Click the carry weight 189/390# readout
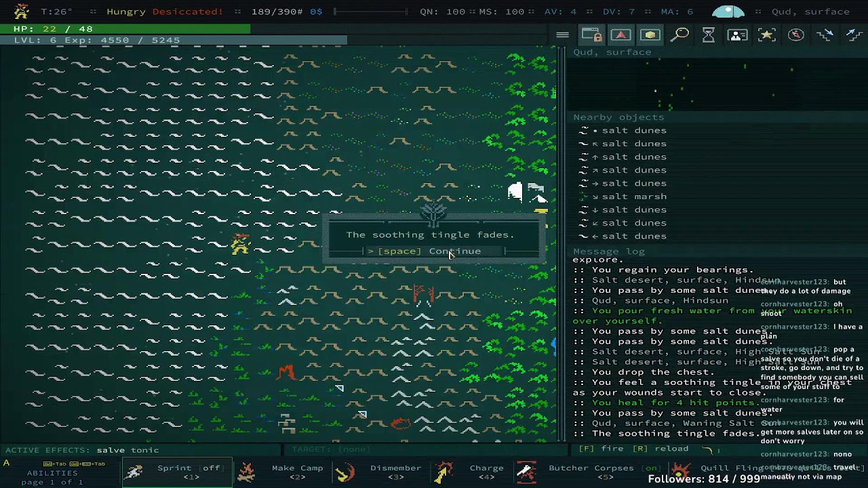This screenshot has width=868, height=488. [x=277, y=12]
